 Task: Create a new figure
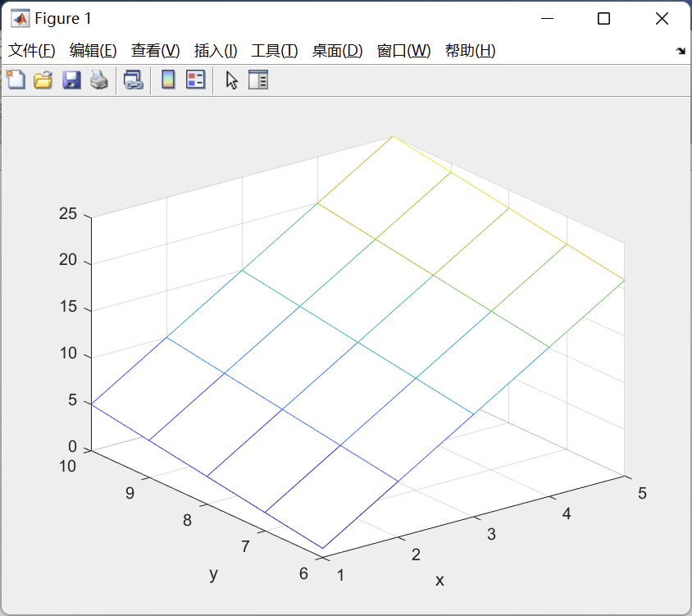click(15, 80)
